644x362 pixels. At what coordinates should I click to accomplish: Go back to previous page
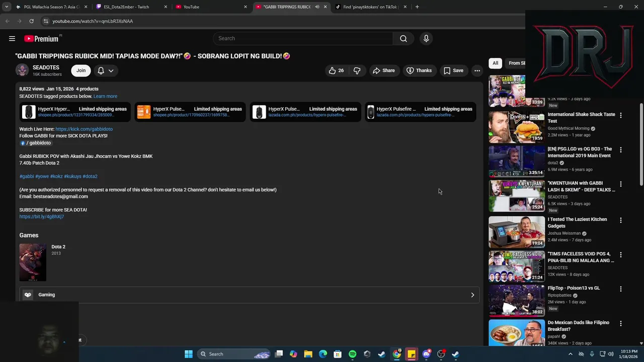[7, 21]
